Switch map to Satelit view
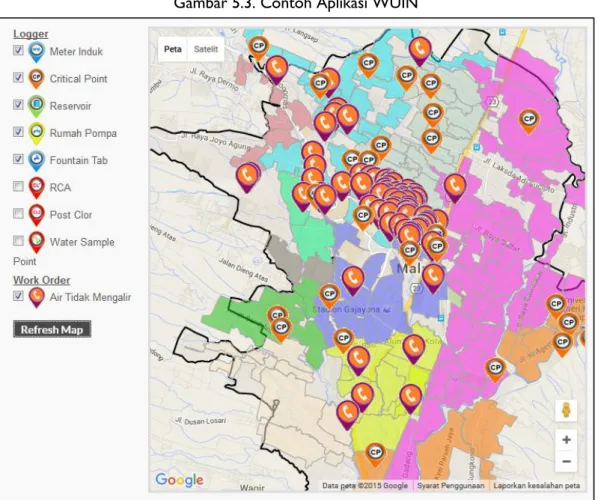The image size is (598, 500). (206, 49)
